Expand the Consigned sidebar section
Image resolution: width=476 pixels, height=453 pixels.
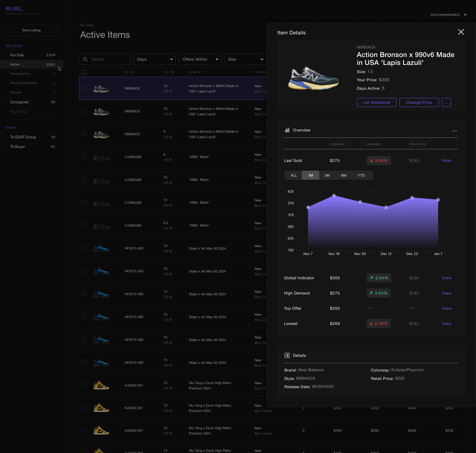6,102
